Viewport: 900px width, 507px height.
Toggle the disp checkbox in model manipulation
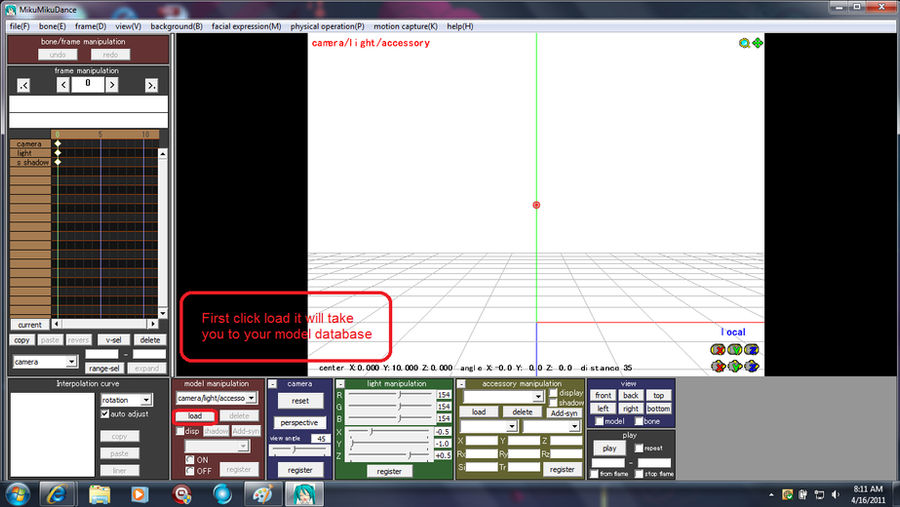point(180,431)
